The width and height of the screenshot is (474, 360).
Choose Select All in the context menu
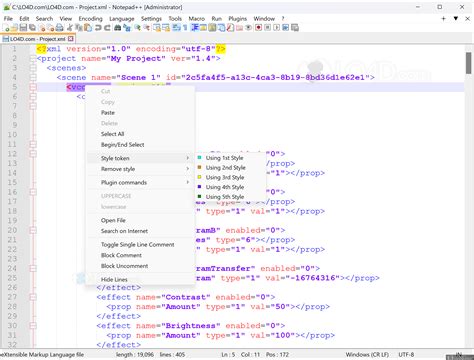140,134
